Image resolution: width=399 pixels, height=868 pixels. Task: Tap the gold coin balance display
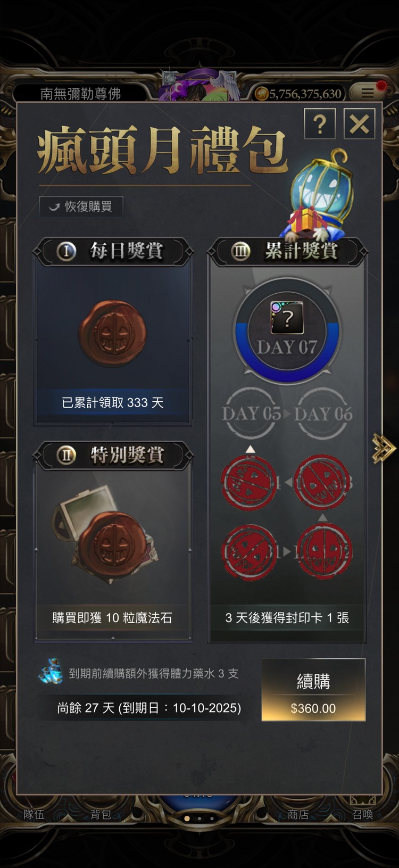pyautogui.click(x=299, y=94)
